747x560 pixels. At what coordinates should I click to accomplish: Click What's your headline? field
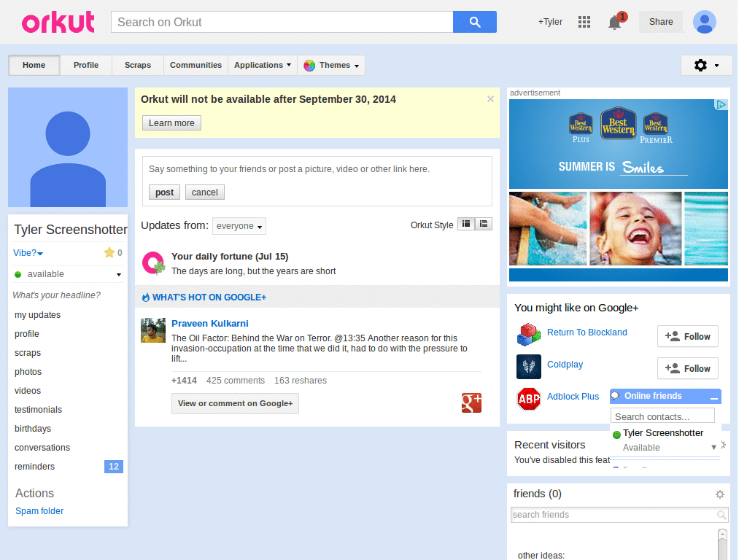pyautogui.click(x=57, y=295)
